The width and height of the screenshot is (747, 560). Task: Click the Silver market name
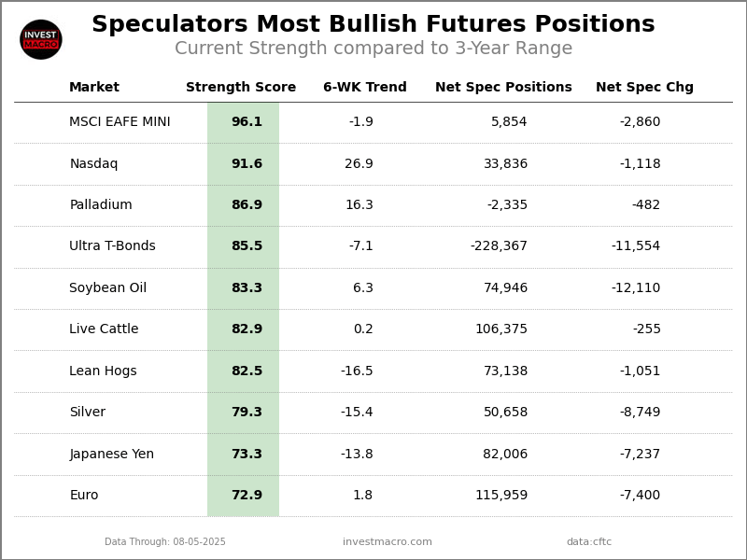[87, 413]
